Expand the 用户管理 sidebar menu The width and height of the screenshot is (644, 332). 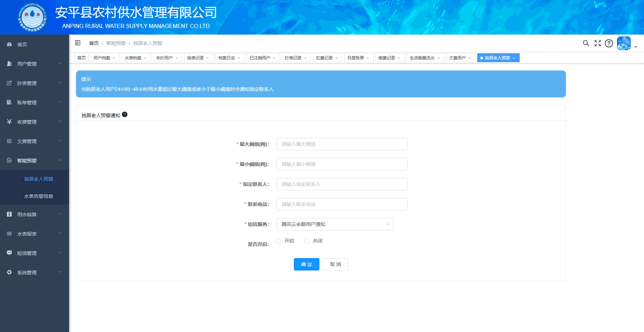click(35, 64)
